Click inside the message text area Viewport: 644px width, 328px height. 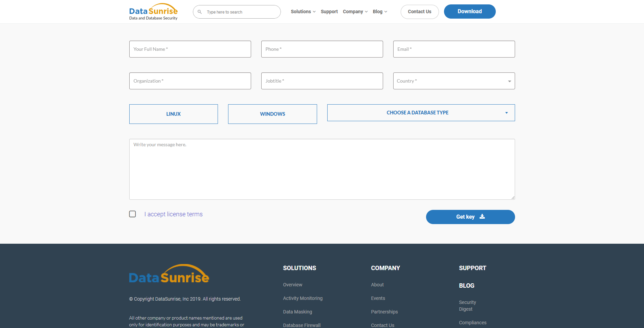tap(322, 169)
